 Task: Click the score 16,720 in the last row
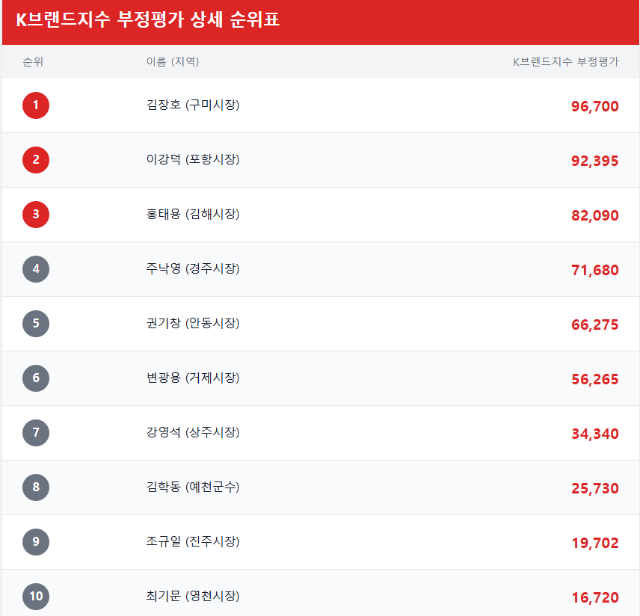595,598
